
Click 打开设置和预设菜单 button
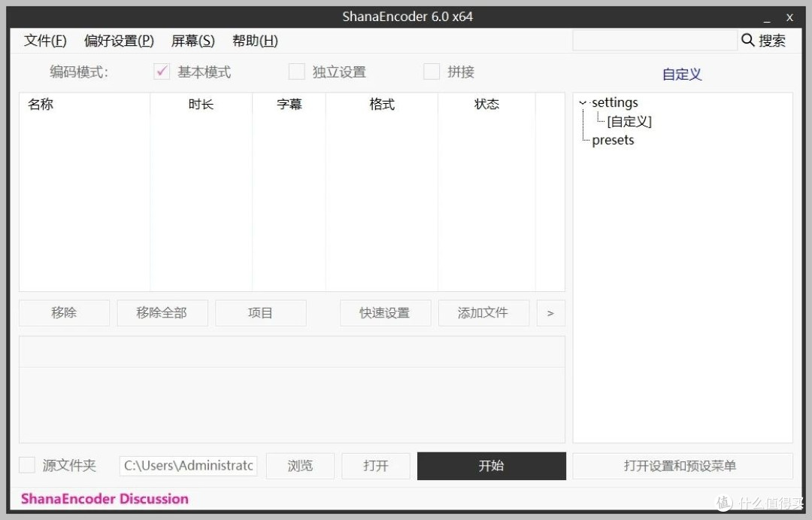tap(681, 465)
